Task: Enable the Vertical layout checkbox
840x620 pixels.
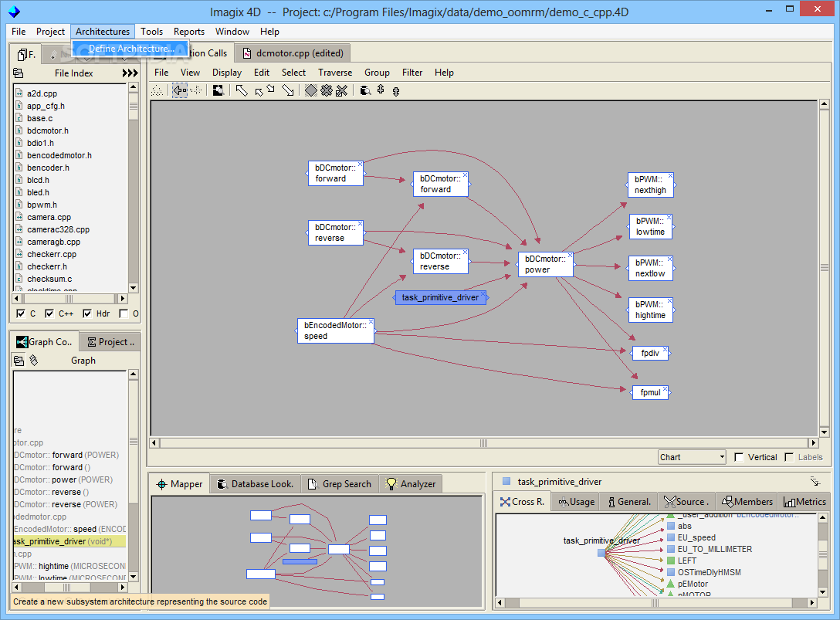Action: tap(739, 457)
